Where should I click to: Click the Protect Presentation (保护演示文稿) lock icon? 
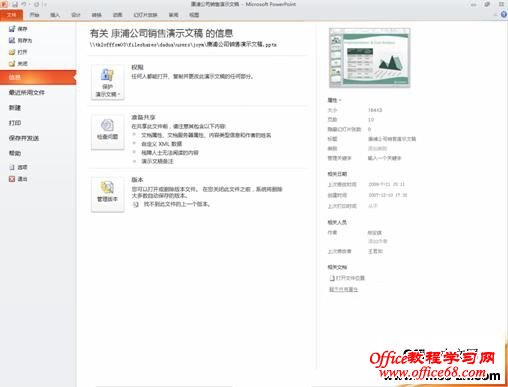(x=107, y=75)
